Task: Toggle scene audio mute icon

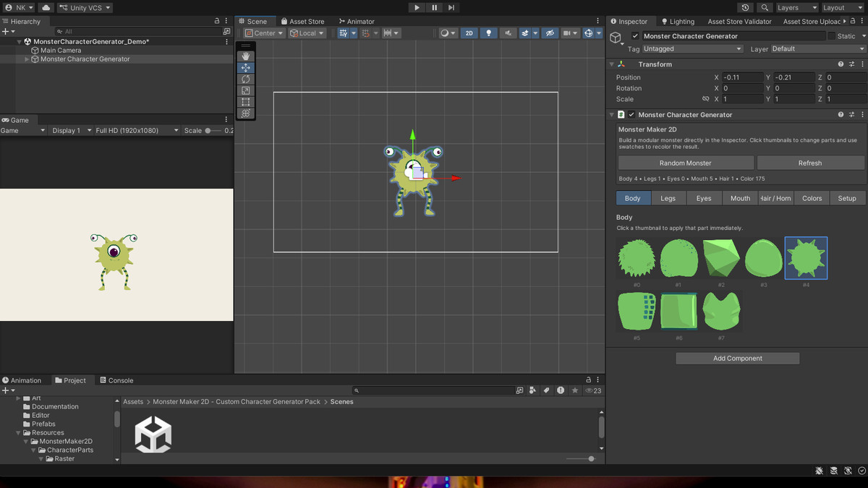Action: tap(509, 33)
